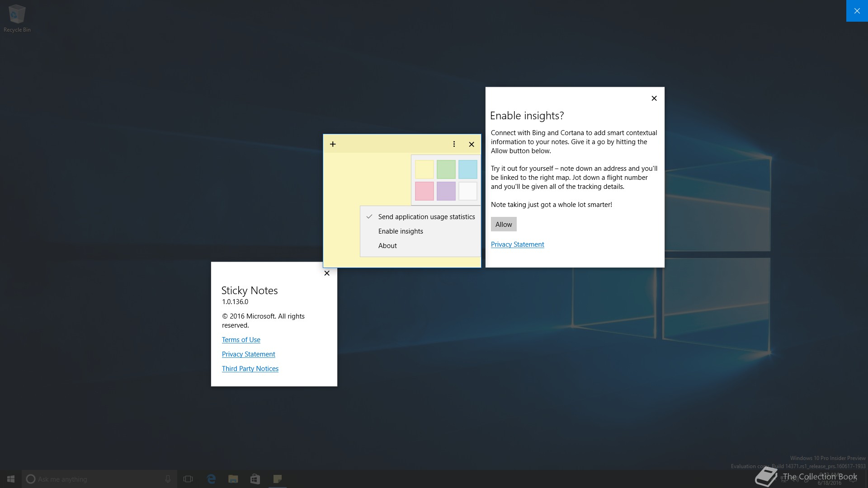The width and height of the screenshot is (868, 488).
Task: Close the yellow sticky note
Action: click(472, 144)
